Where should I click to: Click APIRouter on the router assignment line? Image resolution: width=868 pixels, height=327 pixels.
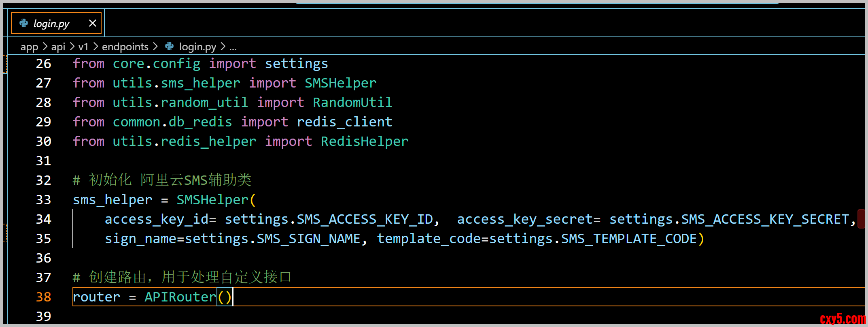click(180, 297)
